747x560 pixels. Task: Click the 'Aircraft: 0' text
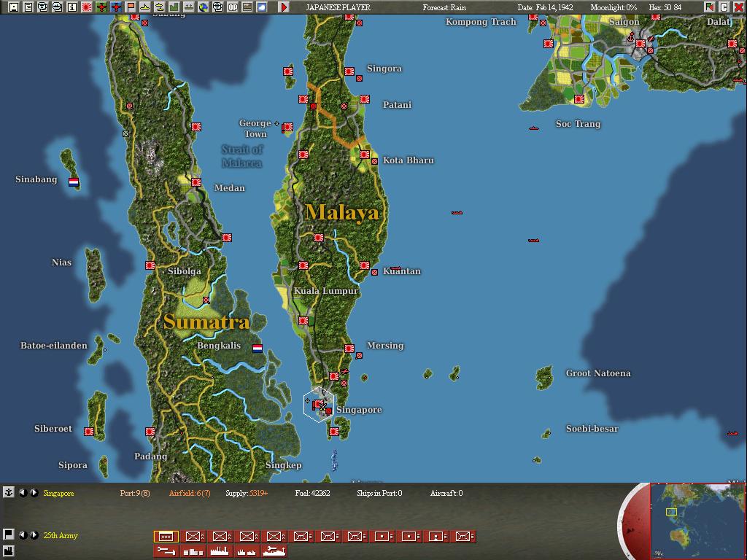pyautogui.click(x=446, y=493)
